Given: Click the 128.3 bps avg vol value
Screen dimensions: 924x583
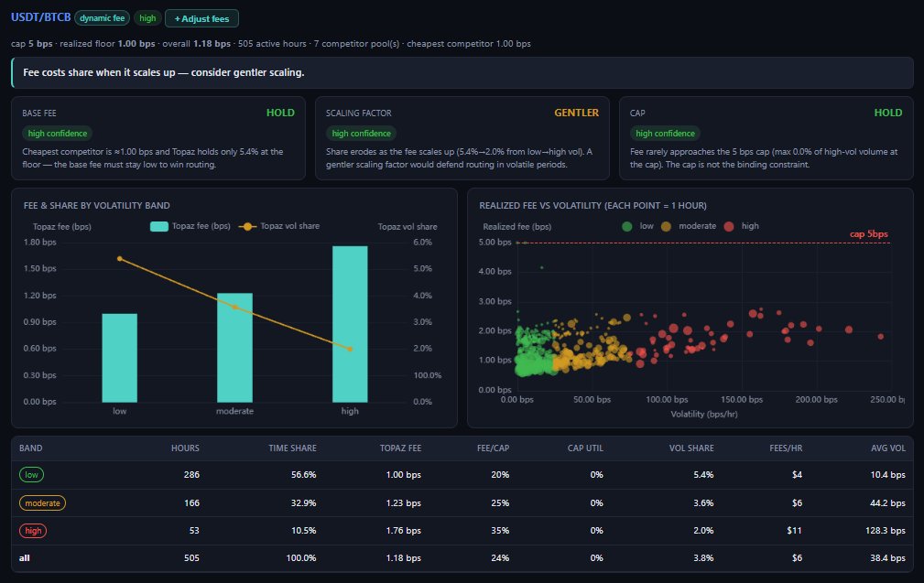Looking at the screenshot, I should (886, 531).
